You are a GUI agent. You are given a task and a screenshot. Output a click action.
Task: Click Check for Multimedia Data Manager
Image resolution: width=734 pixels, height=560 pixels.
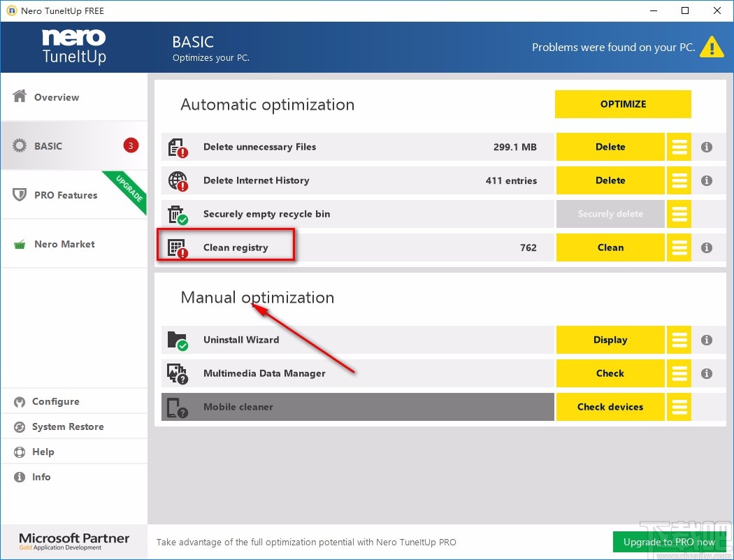pos(610,373)
